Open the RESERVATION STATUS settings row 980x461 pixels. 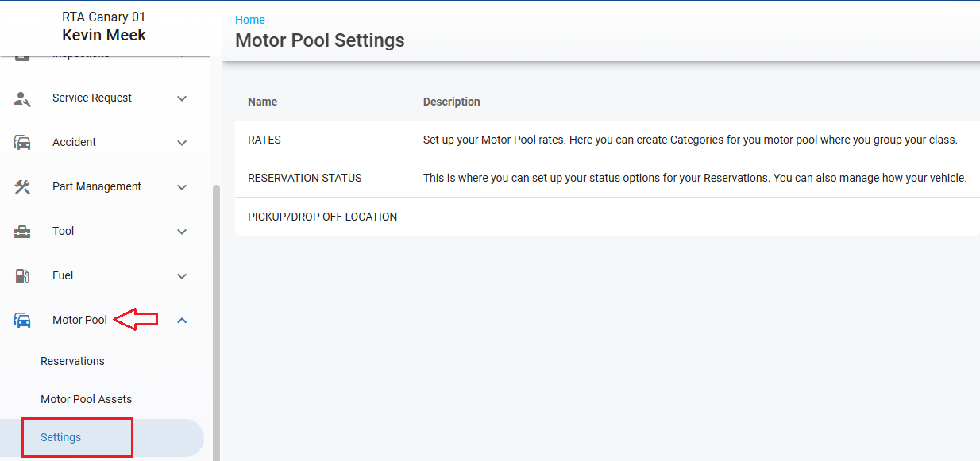point(304,178)
